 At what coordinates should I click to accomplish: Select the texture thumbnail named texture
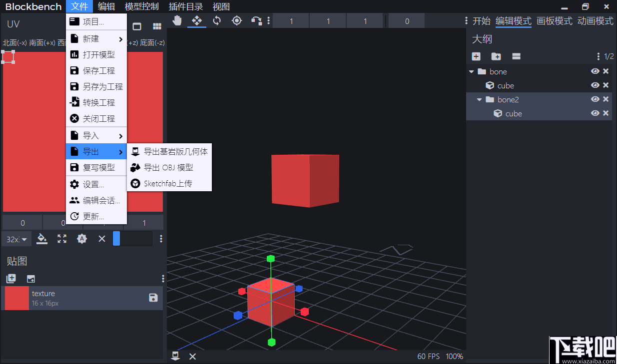point(16,298)
